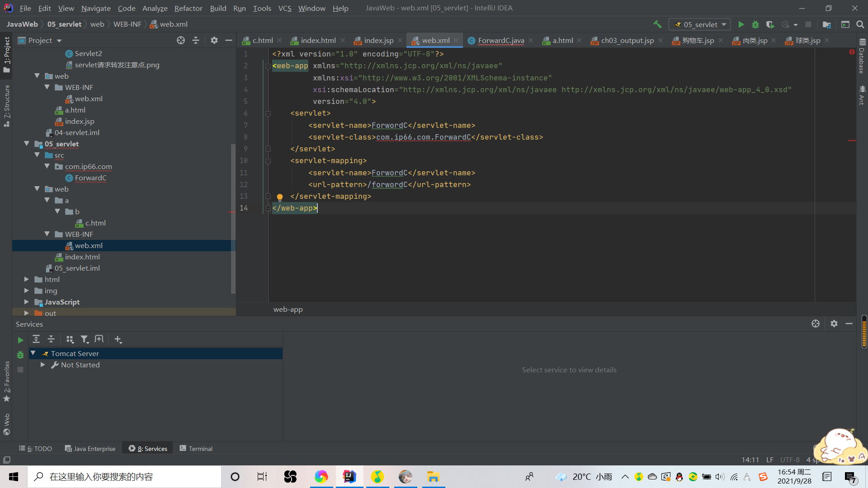Screen dimensions: 868x488
Task: Open NetEase Cloud Music from the taskbar
Action: 377,477
